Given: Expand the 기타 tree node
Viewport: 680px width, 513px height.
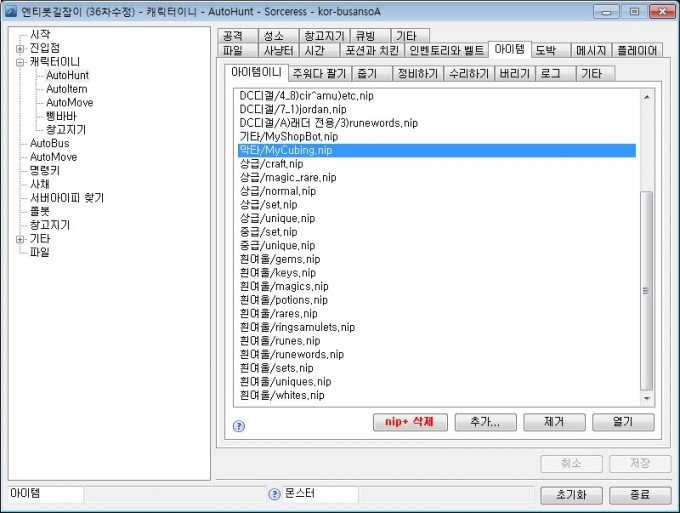Looking at the screenshot, I should click(x=20, y=239).
